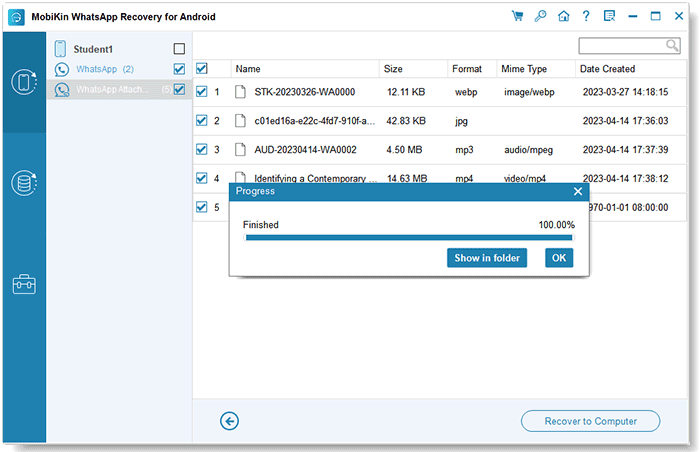Click mime type image/webp

(x=529, y=92)
